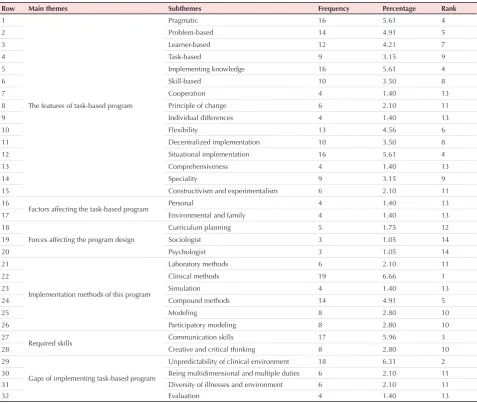Select the 'Problem-based' subtheme cell
Screen dimensions: 477x405
tap(191, 32)
